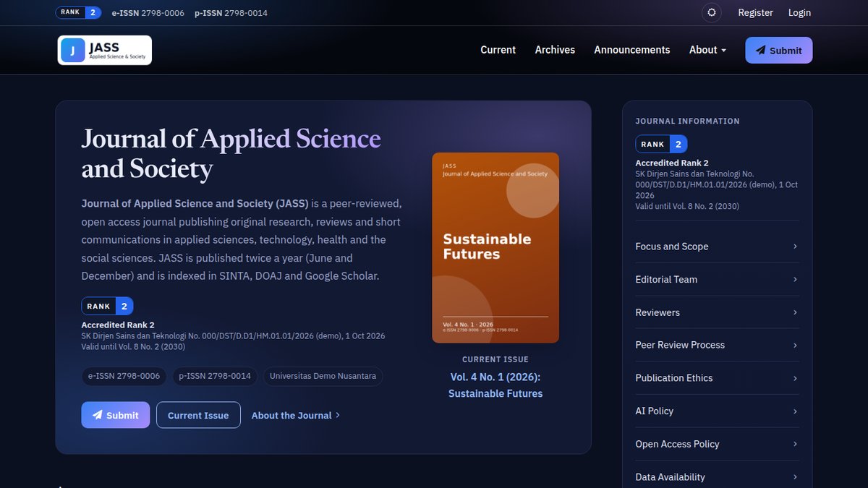Click the e-ISSN 2798-0006 pill chip
The height and width of the screenshot is (488, 868).
[x=124, y=376]
